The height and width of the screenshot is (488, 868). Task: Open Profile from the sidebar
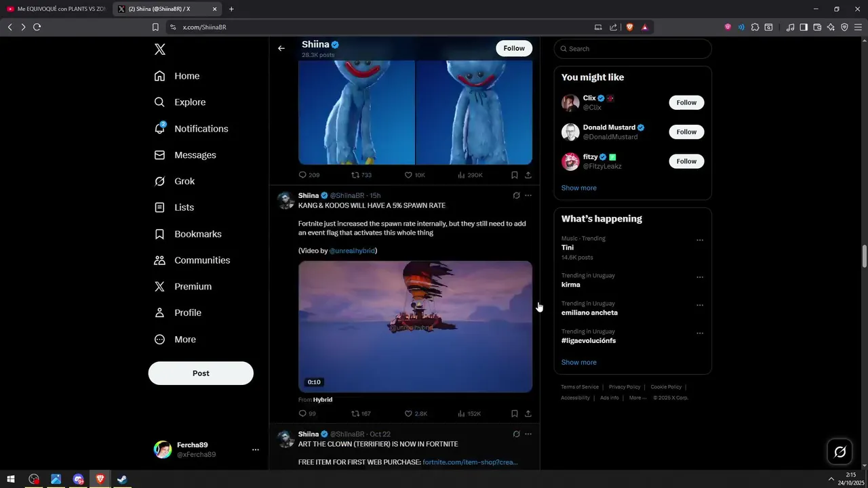point(178,313)
